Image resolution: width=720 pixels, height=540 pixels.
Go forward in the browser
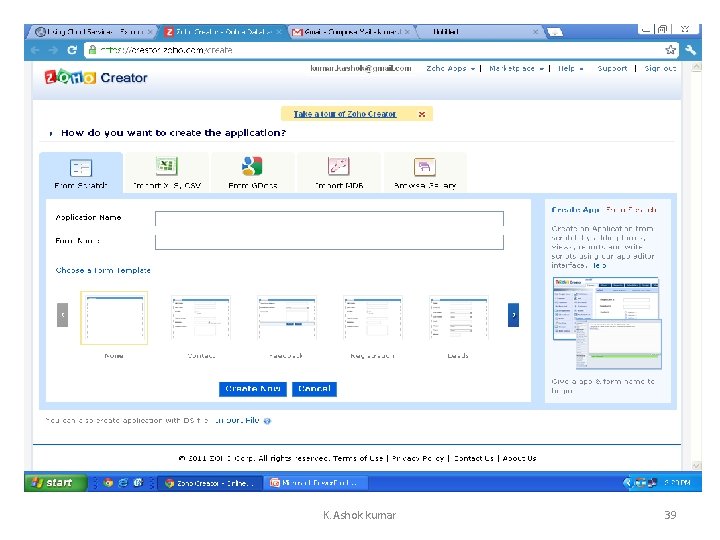tap(53, 50)
